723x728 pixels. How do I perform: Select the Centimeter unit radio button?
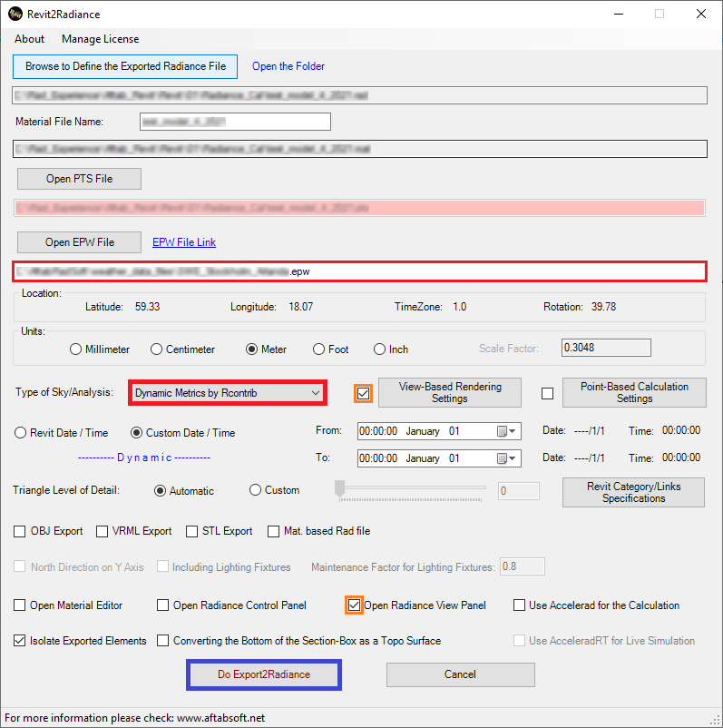156,349
